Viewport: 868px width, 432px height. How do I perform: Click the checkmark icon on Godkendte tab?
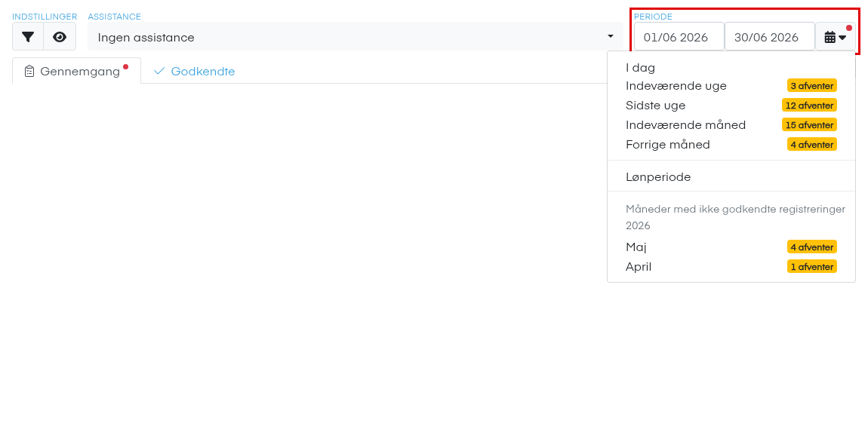tap(159, 72)
